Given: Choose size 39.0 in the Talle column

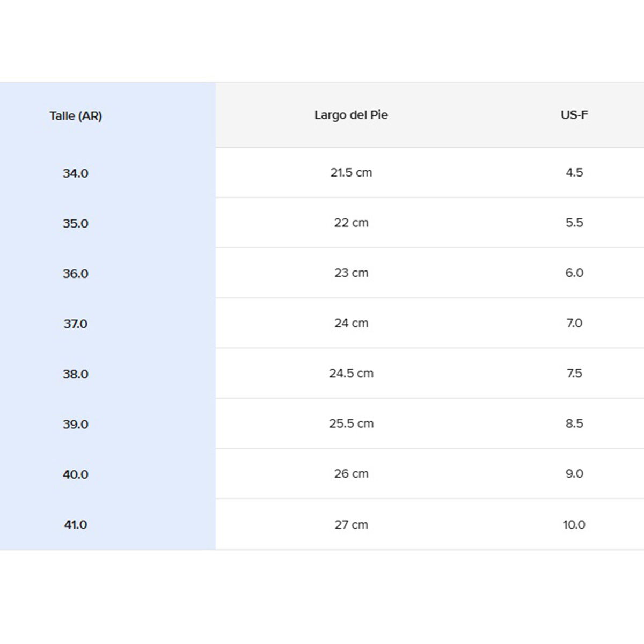Looking at the screenshot, I should pos(76,424).
